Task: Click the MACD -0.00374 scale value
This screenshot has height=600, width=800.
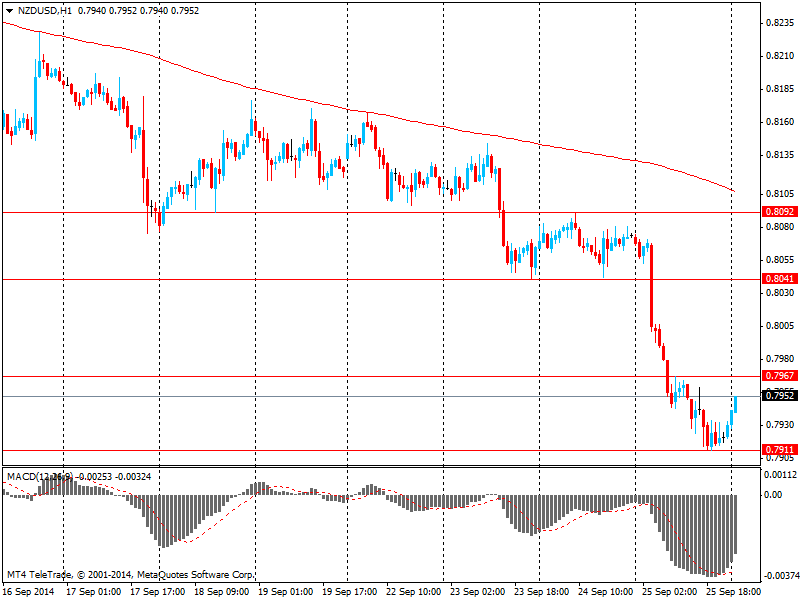Action: [x=780, y=576]
